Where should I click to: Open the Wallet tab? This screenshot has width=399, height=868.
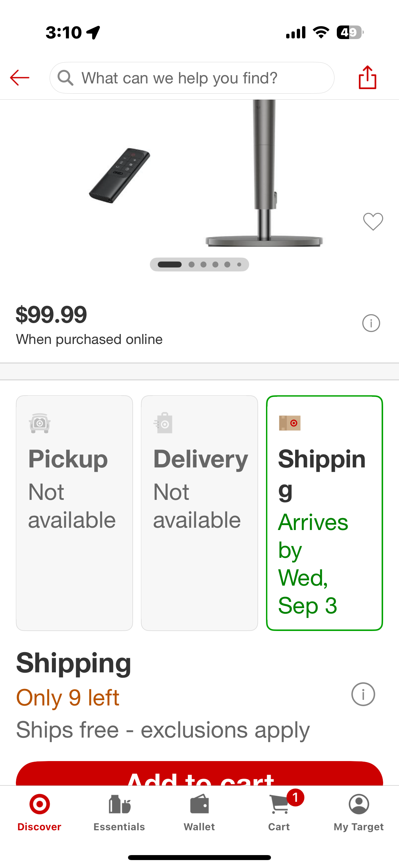[x=199, y=813]
